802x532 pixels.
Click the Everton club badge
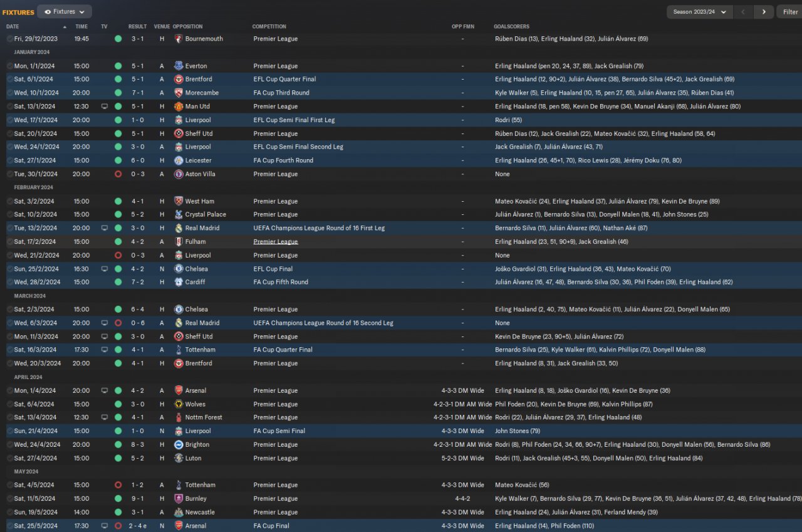[179, 66]
